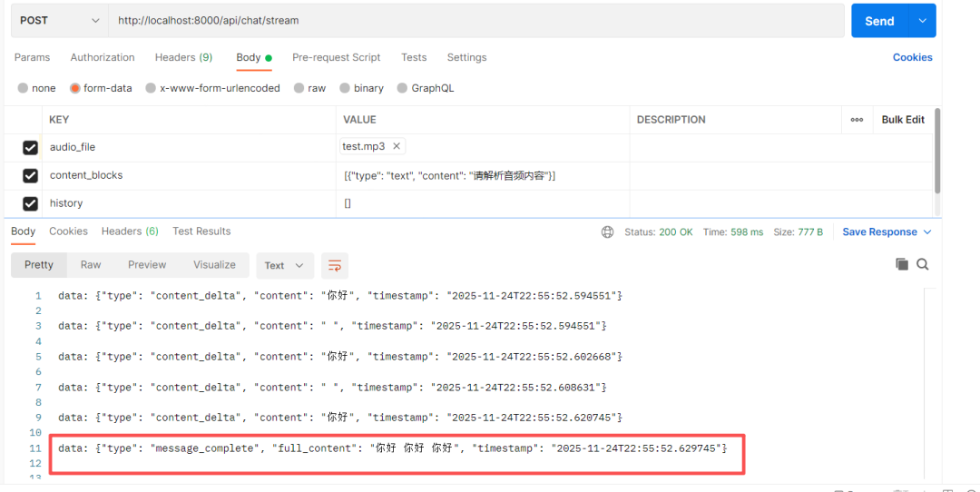
Task: Switch to Preview response view
Action: coord(147,265)
